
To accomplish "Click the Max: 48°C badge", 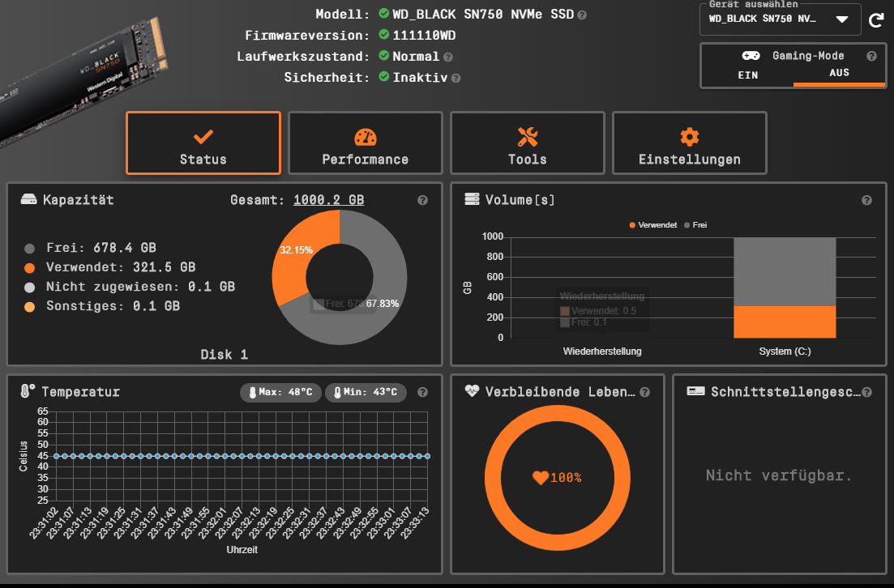I will pyautogui.click(x=281, y=392).
